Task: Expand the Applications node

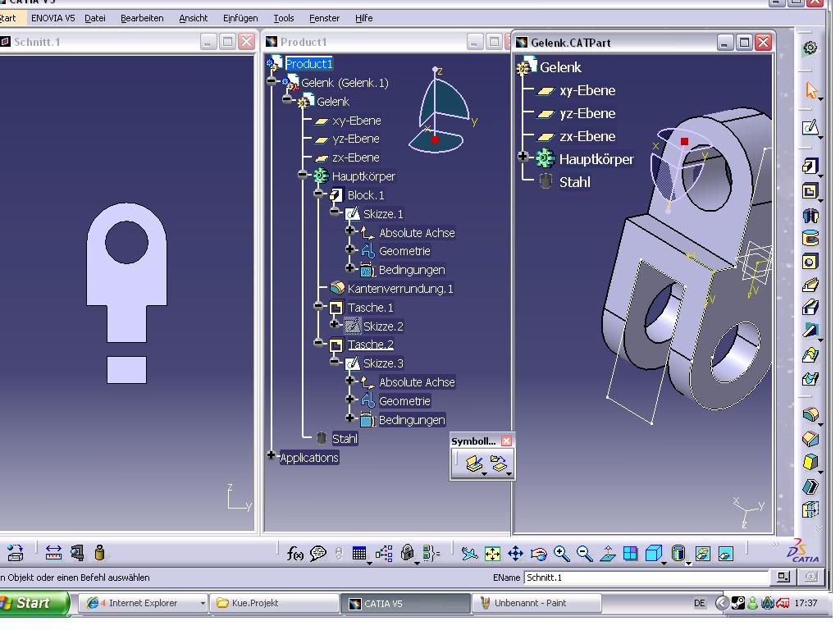Action: (x=271, y=456)
